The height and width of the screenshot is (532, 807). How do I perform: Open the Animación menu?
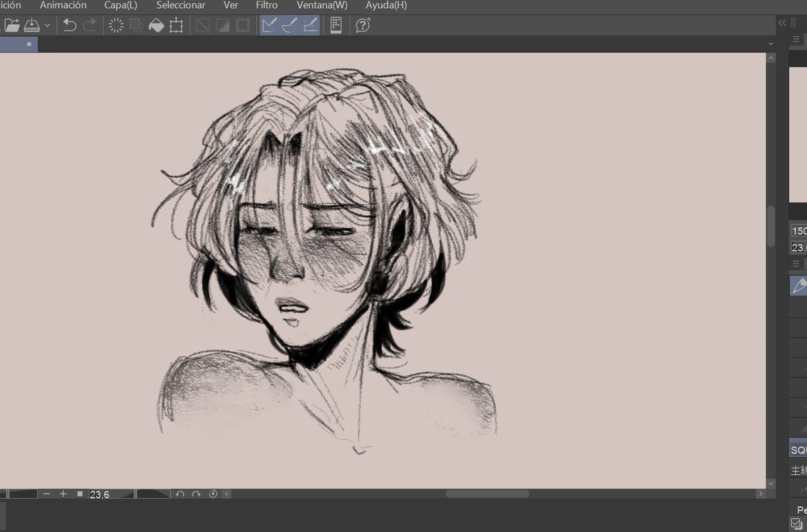click(63, 5)
